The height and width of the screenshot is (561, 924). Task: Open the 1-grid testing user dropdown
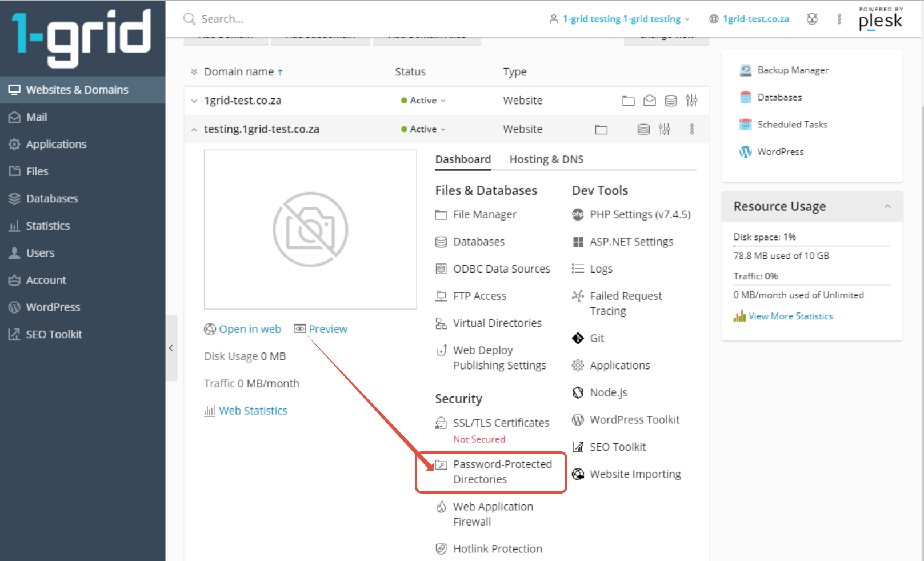(x=619, y=19)
